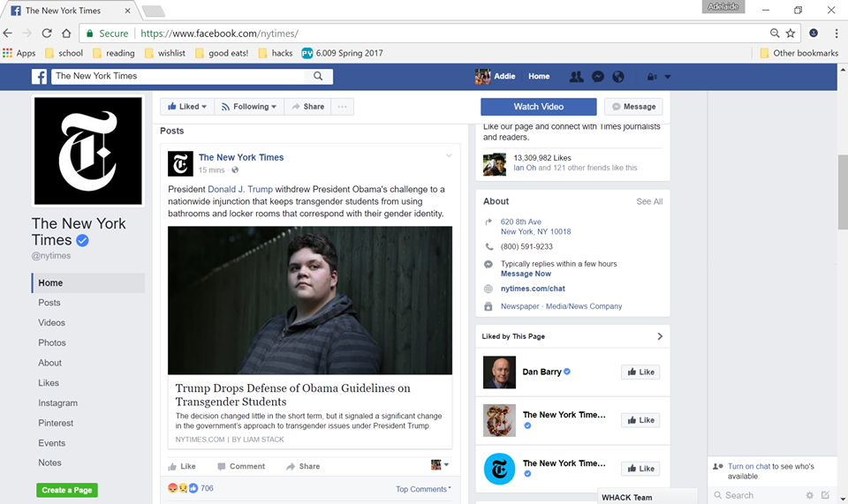The height and width of the screenshot is (504, 848).
Task: Click the verified badge next to page name
Action: tap(82, 240)
